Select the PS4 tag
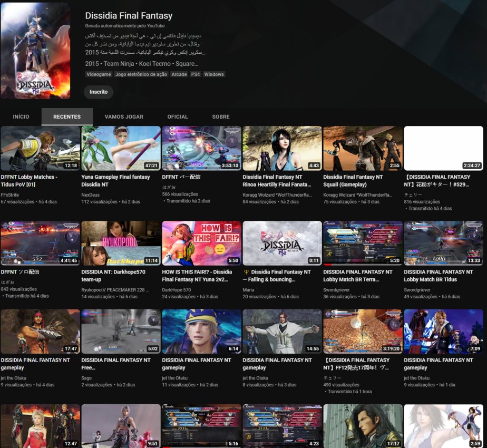 tap(196, 74)
